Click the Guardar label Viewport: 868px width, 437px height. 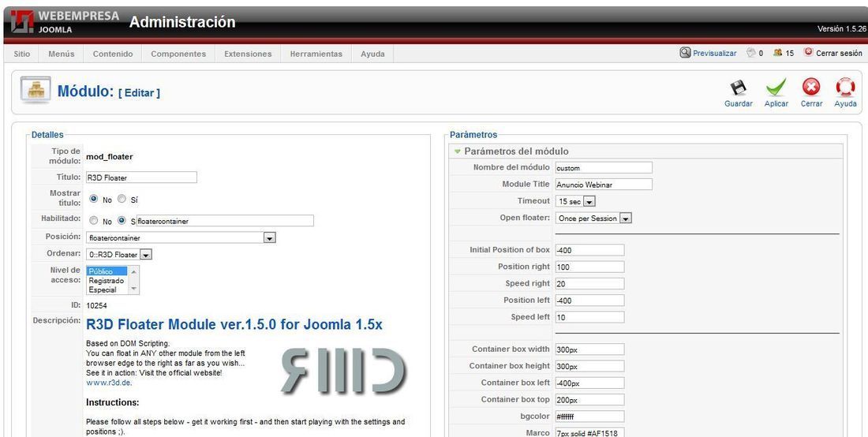click(x=739, y=103)
